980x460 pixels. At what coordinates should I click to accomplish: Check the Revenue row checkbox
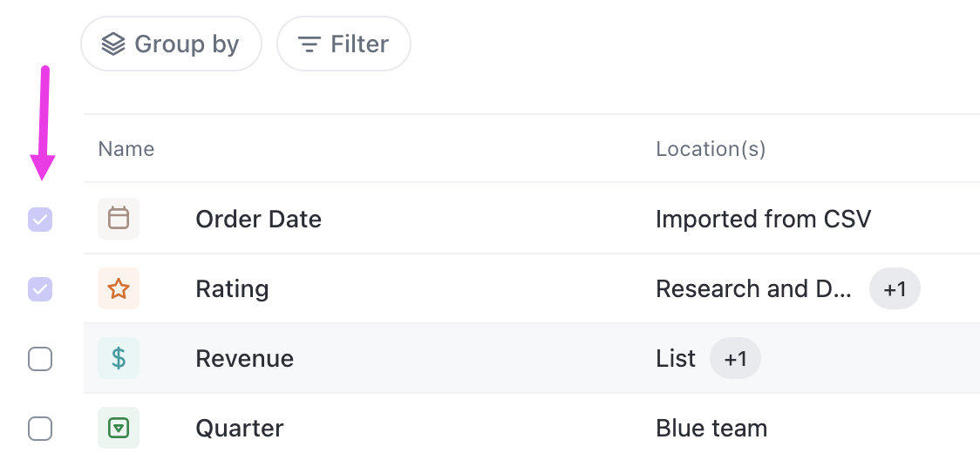[x=40, y=360]
